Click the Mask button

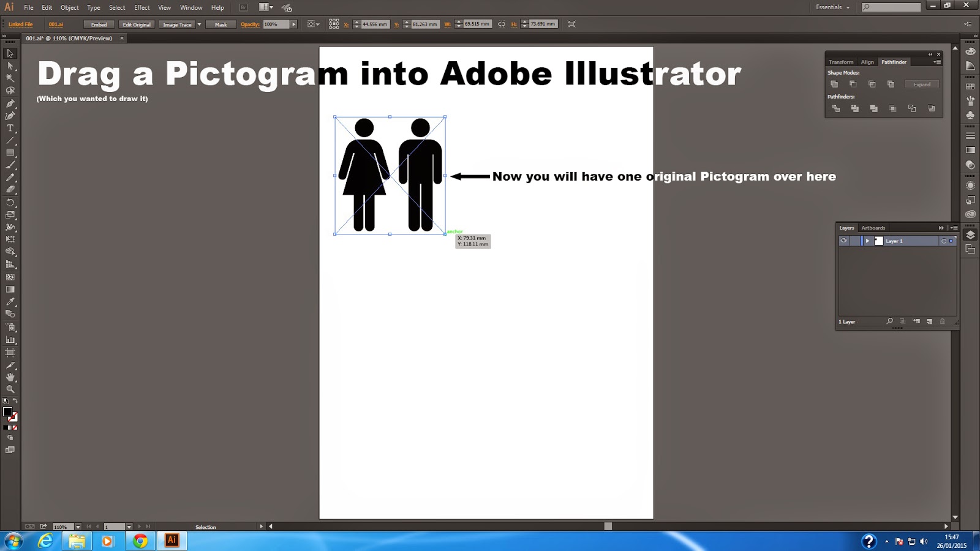(x=221, y=24)
